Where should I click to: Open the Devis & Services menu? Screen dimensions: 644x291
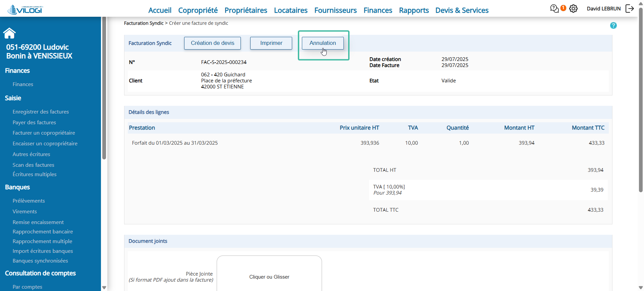(x=462, y=10)
